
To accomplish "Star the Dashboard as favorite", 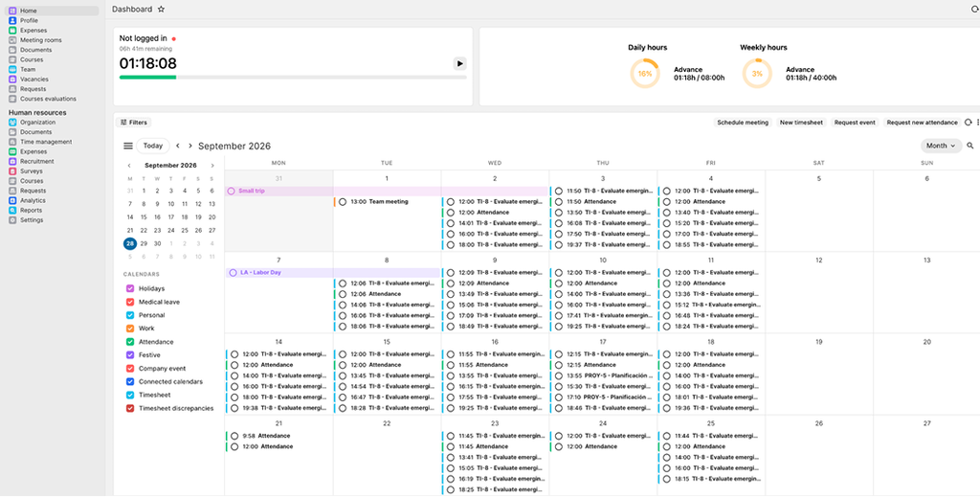I will coord(161,10).
